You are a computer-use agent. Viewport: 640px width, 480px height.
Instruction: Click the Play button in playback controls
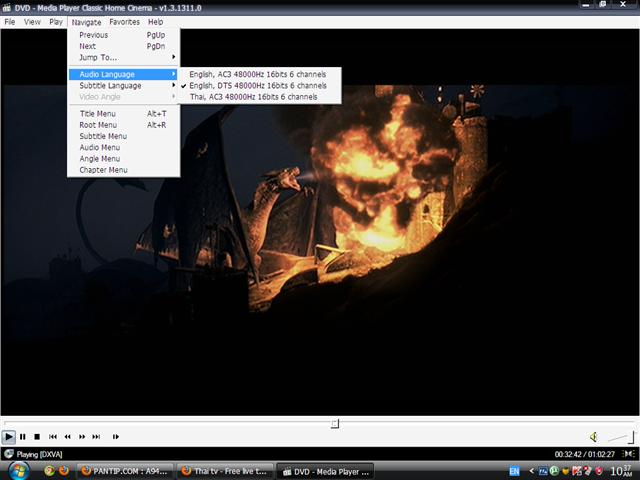[x=9, y=437]
